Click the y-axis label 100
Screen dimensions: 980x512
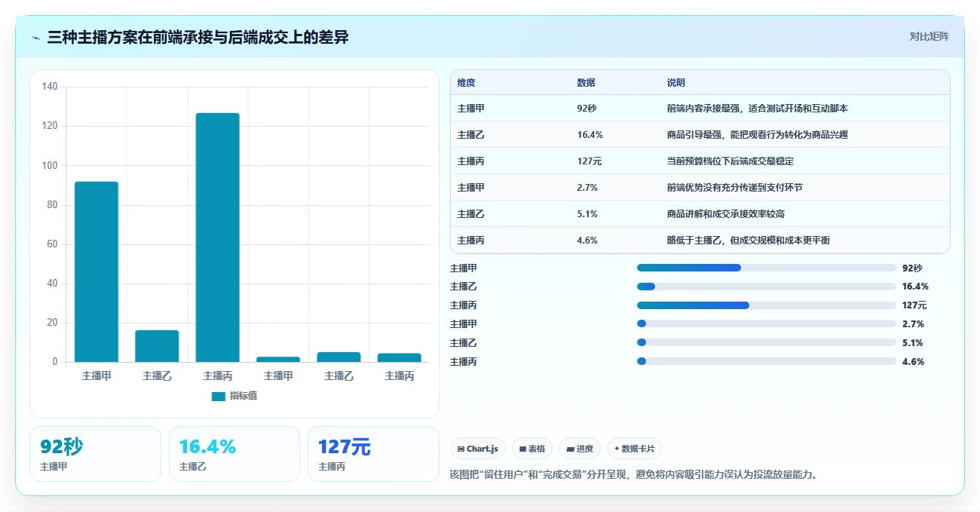(x=50, y=165)
